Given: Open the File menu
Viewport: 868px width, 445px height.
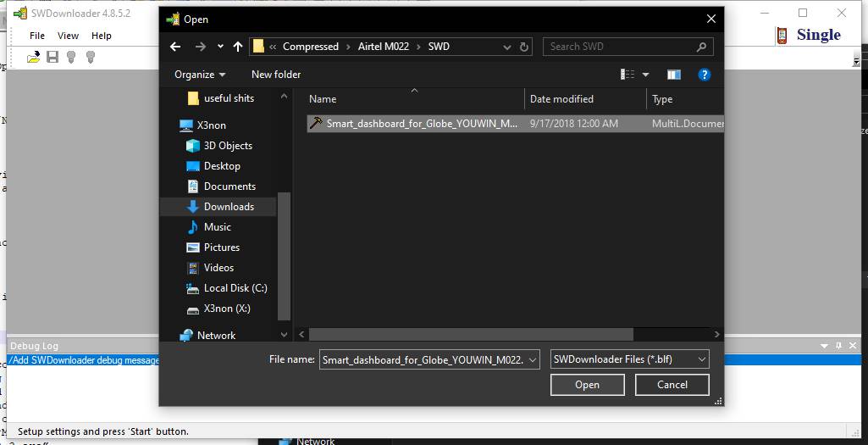Looking at the screenshot, I should [x=37, y=36].
